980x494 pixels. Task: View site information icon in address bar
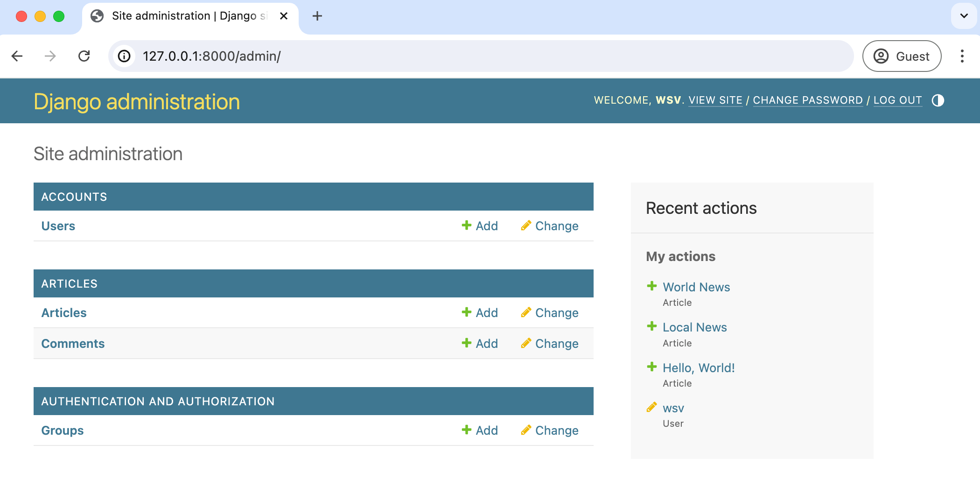point(124,56)
